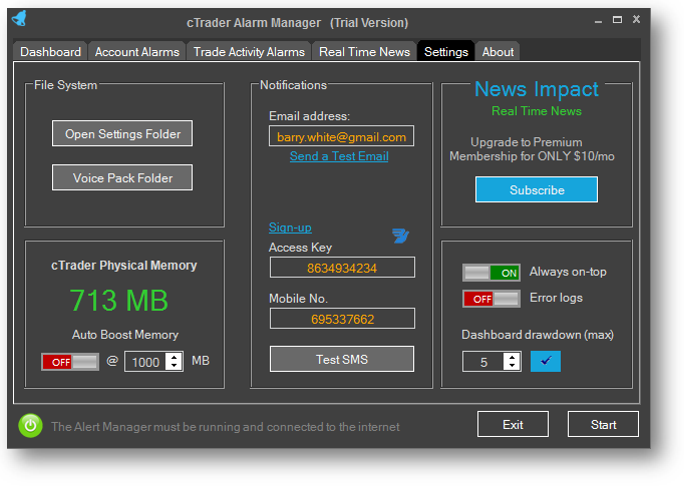
Task: Click the drawdown value field showing 5
Action: coord(484,362)
